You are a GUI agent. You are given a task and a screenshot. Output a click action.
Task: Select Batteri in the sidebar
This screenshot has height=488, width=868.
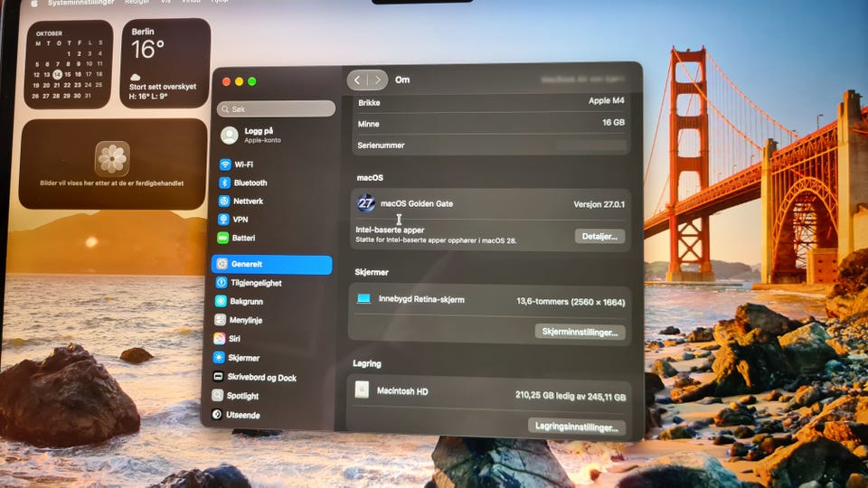[236, 238]
